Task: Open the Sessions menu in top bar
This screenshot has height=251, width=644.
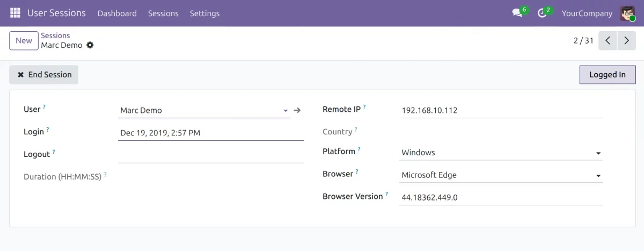Action: click(x=163, y=13)
